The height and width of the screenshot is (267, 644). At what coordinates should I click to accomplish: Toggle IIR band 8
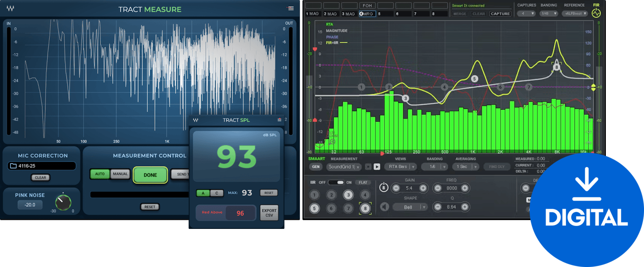click(x=365, y=208)
